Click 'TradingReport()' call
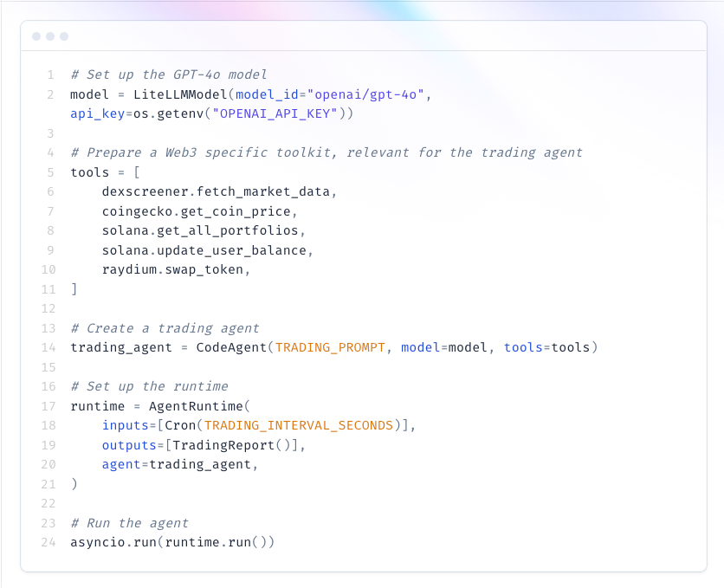The height and width of the screenshot is (588, 724). tap(231, 445)
